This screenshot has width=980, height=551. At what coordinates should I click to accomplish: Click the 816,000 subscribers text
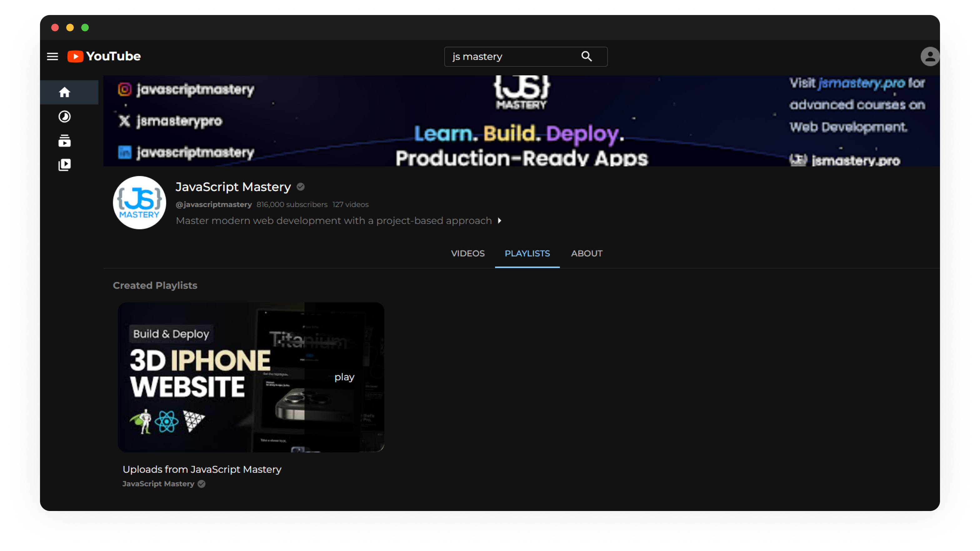292,205
